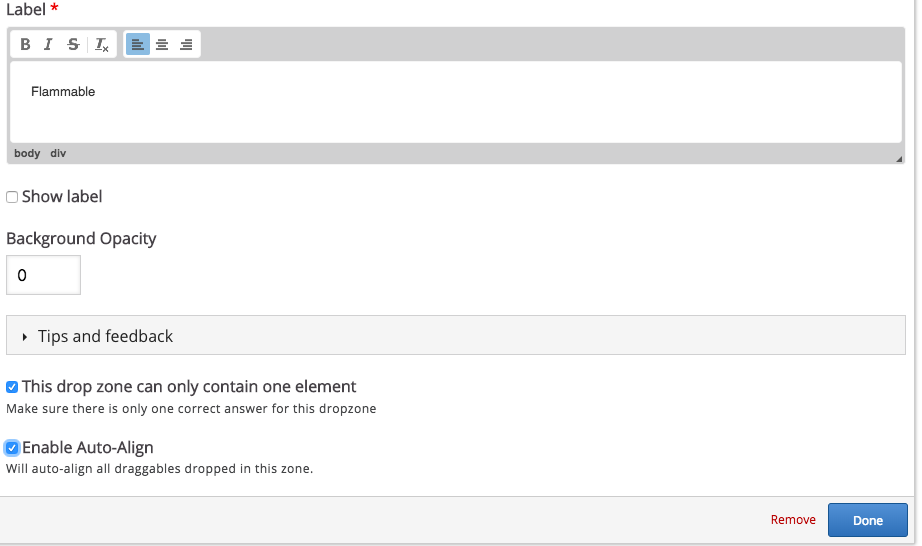Image resolution: width=922 pixels, height=546 pixels.
Task: Select the body element path item
Action: point(27,153)
